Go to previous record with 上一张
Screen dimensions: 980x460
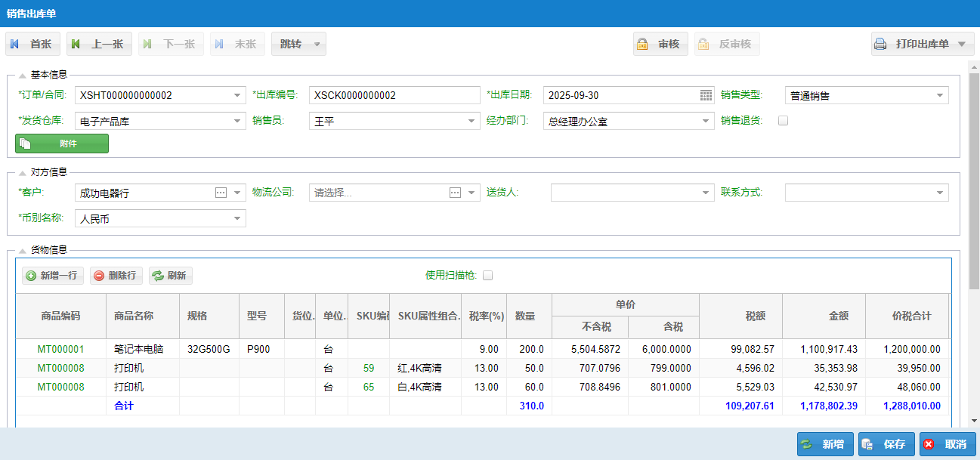click(x=99, y=45)
